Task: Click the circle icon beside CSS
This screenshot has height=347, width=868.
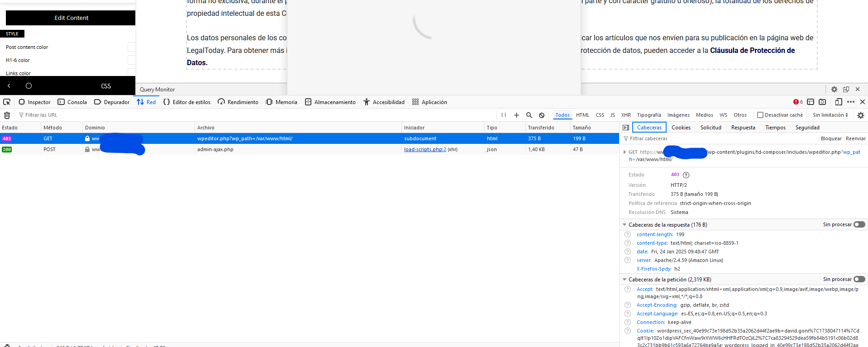Action: pos(29,86)
